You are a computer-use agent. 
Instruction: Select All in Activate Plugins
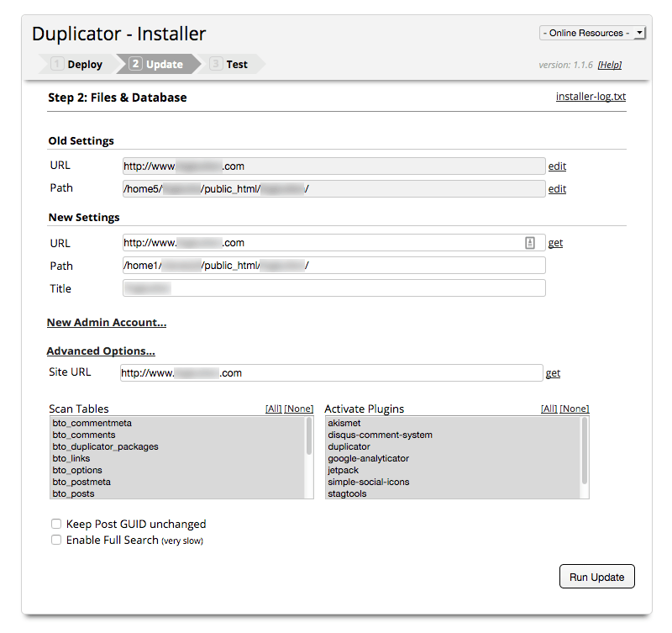[x=549, y=409]
